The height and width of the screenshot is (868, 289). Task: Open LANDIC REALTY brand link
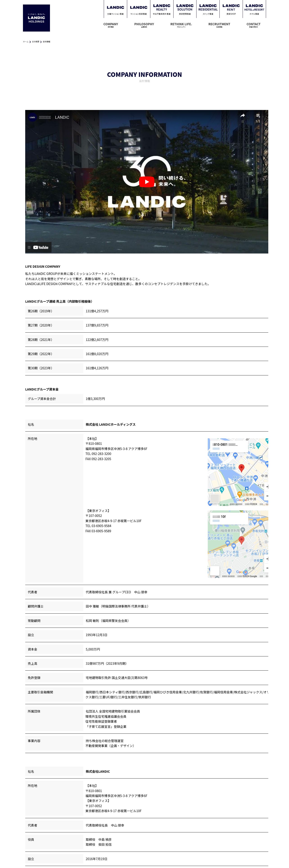(161, 9)
